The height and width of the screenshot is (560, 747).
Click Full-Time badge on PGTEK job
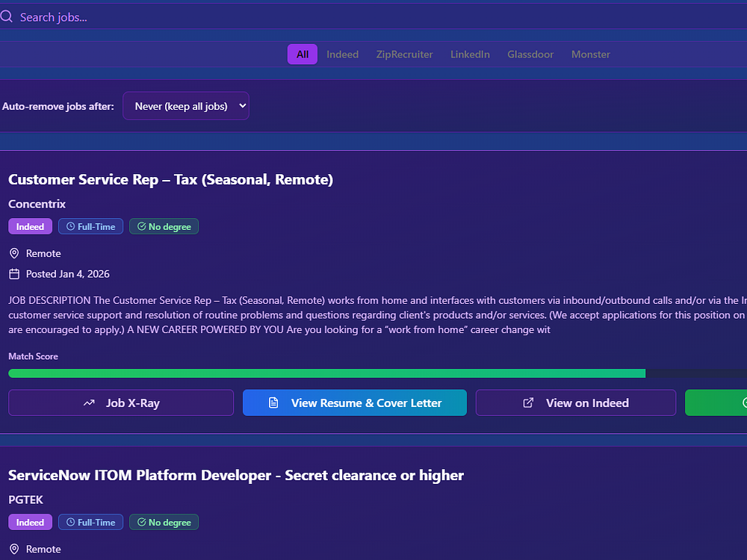90,523
